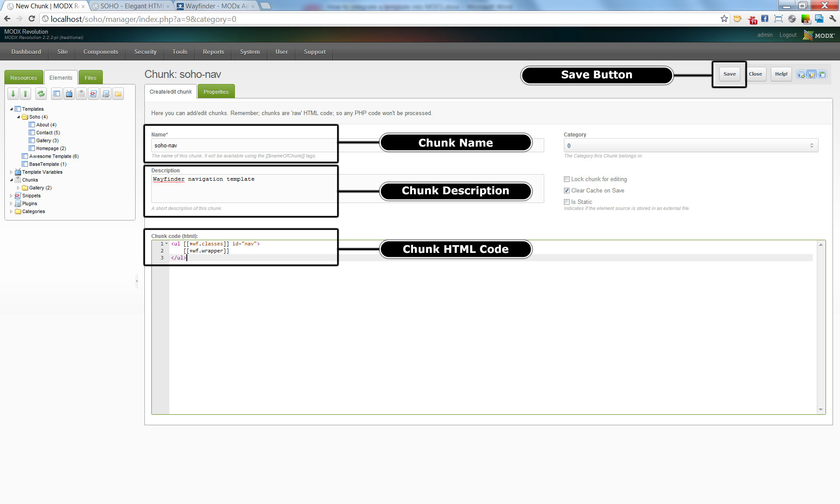Bookmark this page with the star icon
Image resolution: width=840 pixels, height=504 pixels.
[724, 19]
